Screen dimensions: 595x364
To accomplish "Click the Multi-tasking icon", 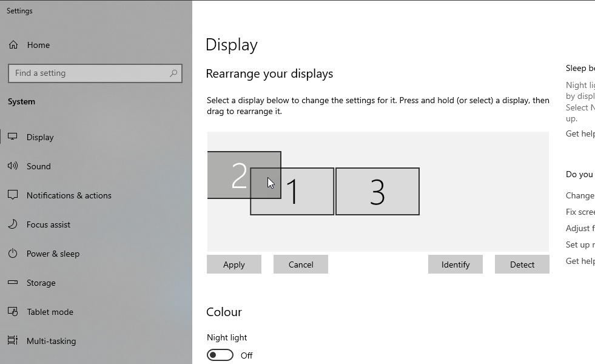I will tap(13, 341).
